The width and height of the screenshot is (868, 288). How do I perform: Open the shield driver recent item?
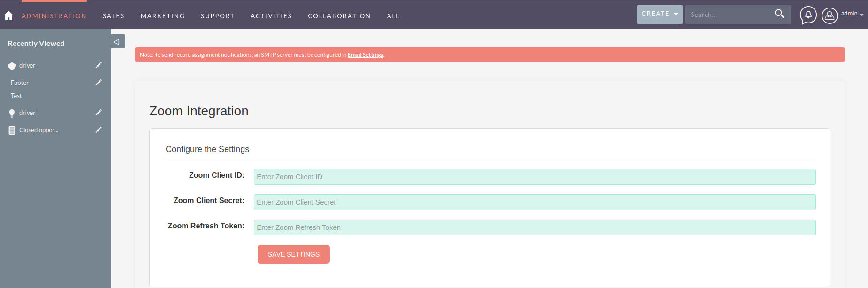point(27,65)
